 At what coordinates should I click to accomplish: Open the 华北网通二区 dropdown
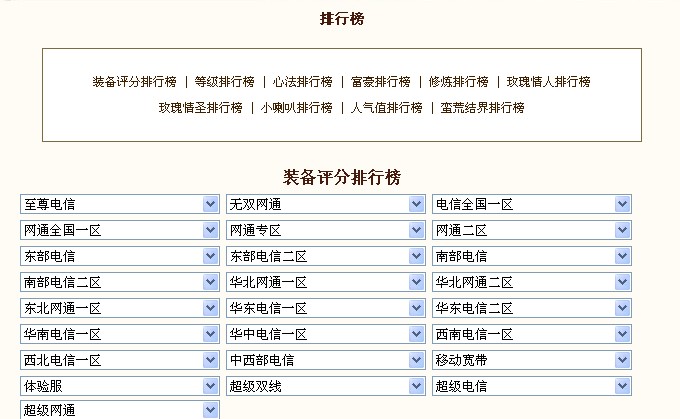532,282
